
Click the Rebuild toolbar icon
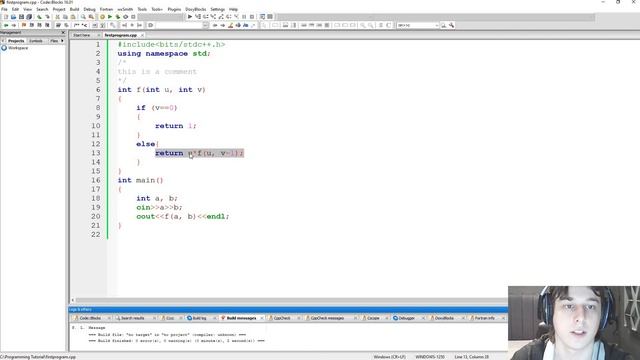coord(125,17)
